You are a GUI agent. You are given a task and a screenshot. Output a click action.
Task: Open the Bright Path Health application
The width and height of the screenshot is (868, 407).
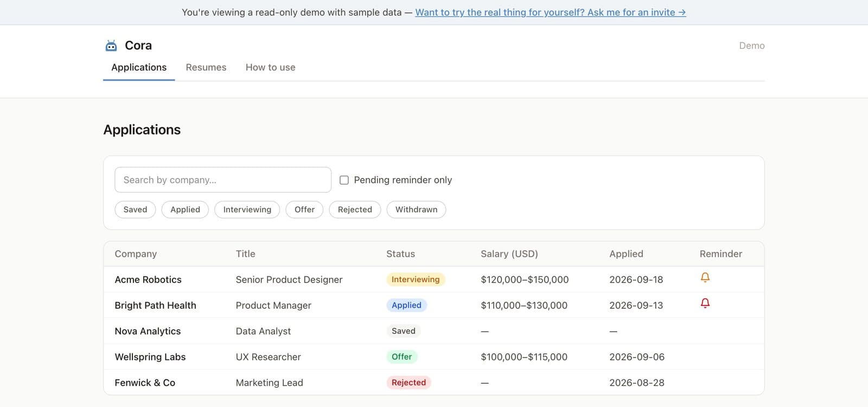click(434, 305)
